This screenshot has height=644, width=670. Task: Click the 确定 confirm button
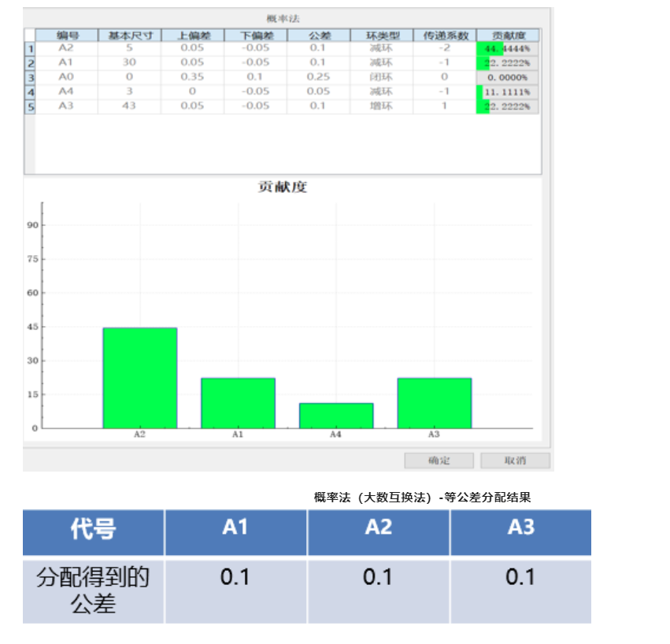(438, 460)
